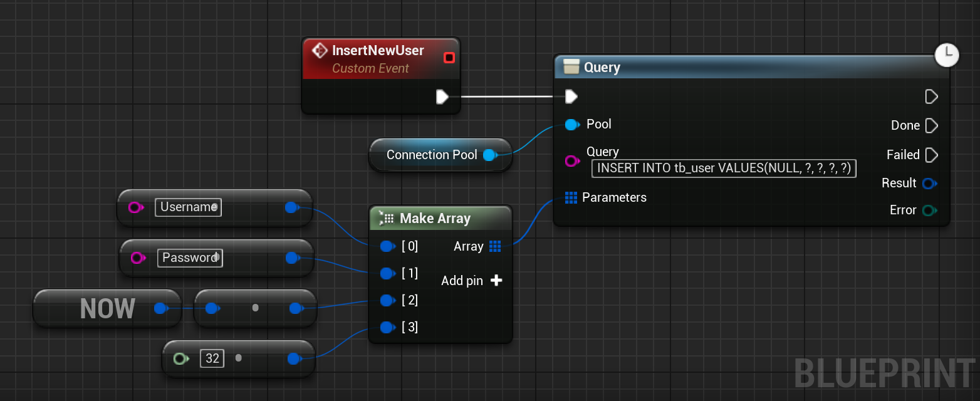Click the Make Array [2] input pin

388,300
